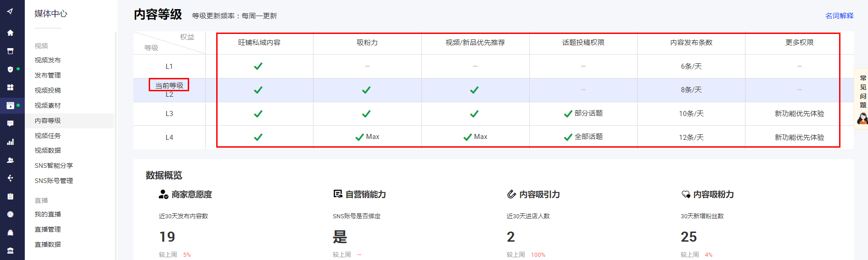
Task: Navigate to 我的直播
Action: (48, 214)
